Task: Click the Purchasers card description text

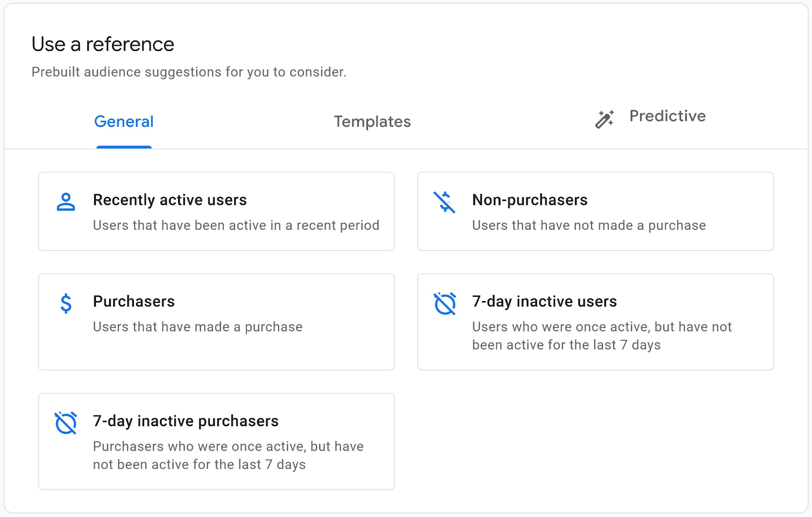Action: [197, 327]
